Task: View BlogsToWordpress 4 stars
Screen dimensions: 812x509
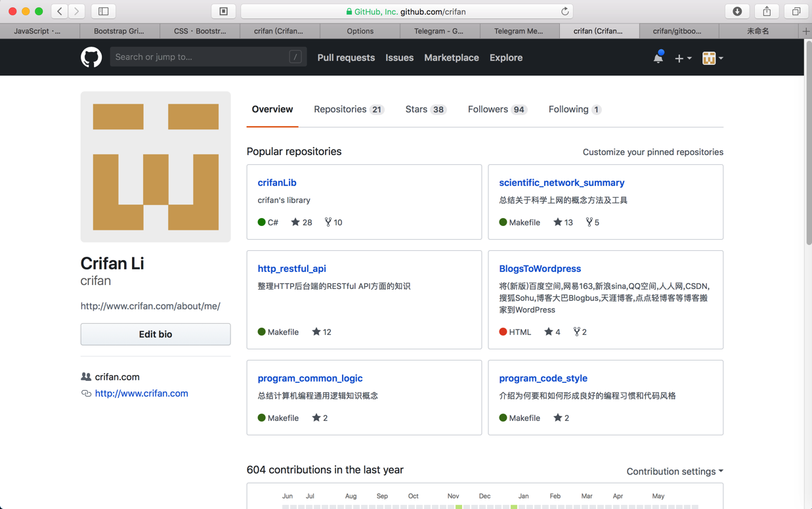Action: (x=552, y=332)
